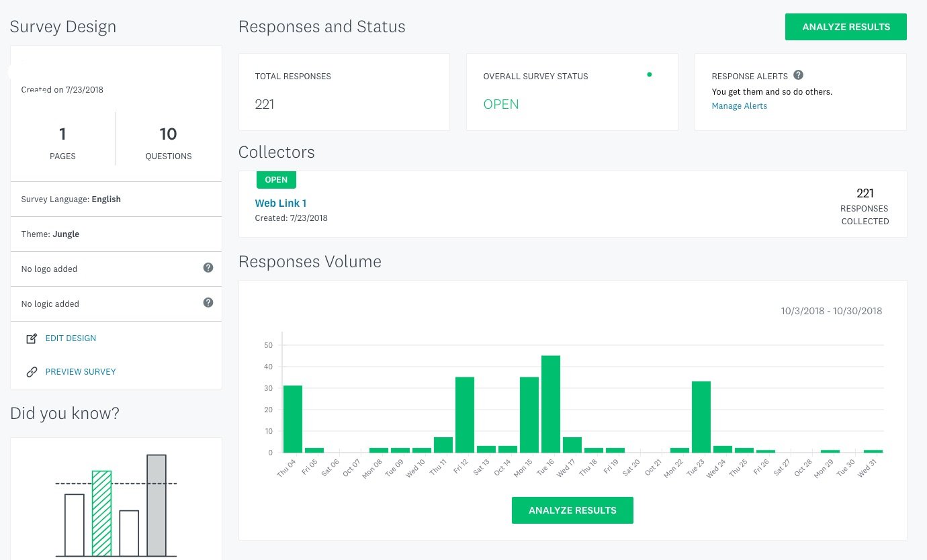Click the 1 Pages count

62,134
